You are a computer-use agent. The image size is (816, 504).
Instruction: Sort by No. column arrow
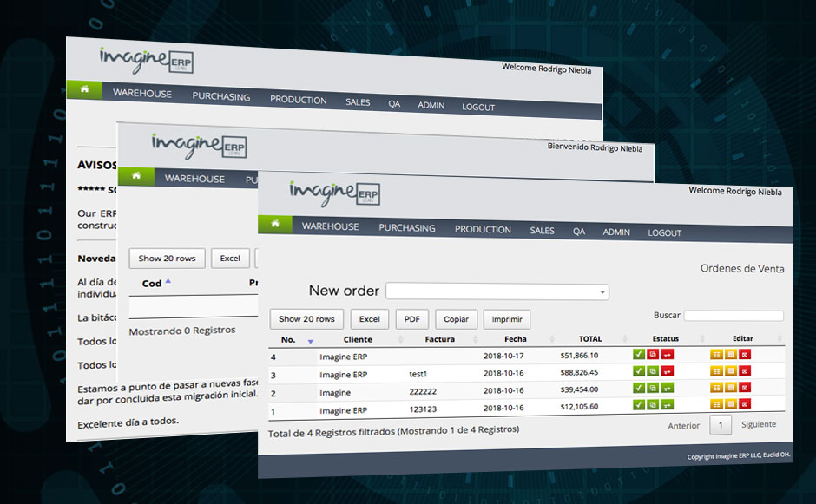(311, 342)
